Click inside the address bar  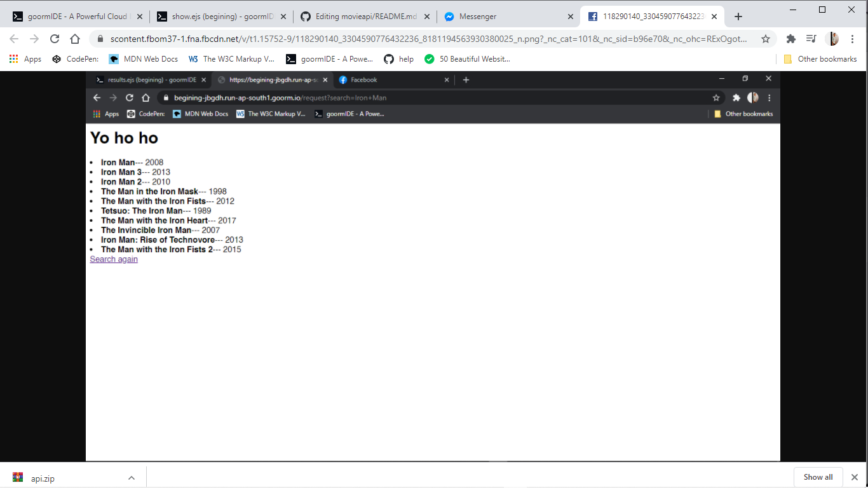(x=381, y=39)
